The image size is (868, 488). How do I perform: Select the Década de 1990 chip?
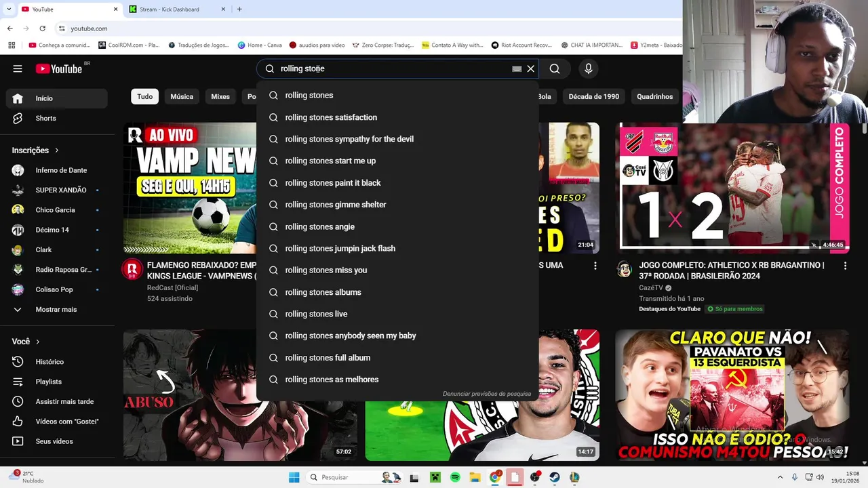pos(594,96)
